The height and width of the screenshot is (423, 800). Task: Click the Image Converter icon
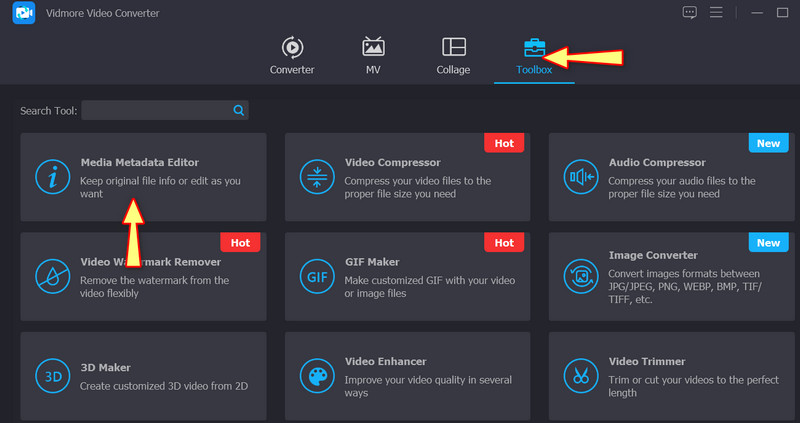click(581, 276)
